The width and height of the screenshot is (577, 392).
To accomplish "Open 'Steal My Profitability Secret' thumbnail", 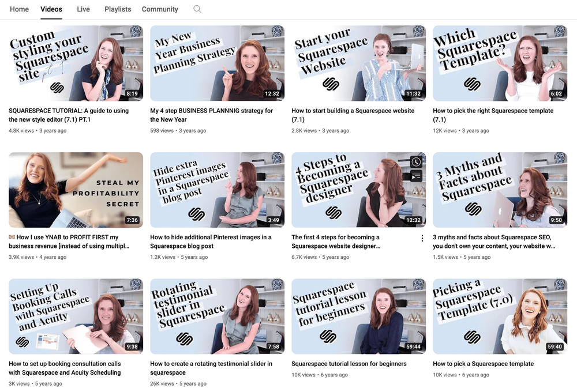I will coord(76,190).
